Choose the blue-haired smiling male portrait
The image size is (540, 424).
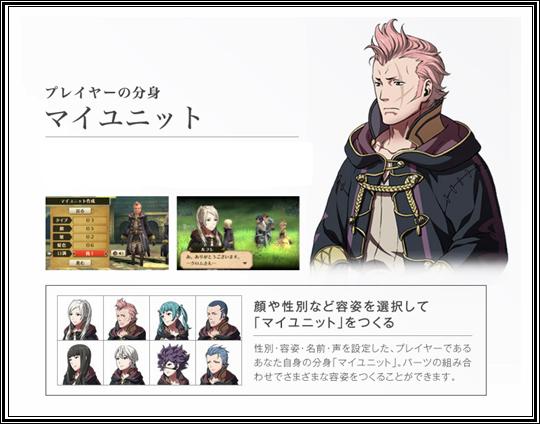[219, 363]
